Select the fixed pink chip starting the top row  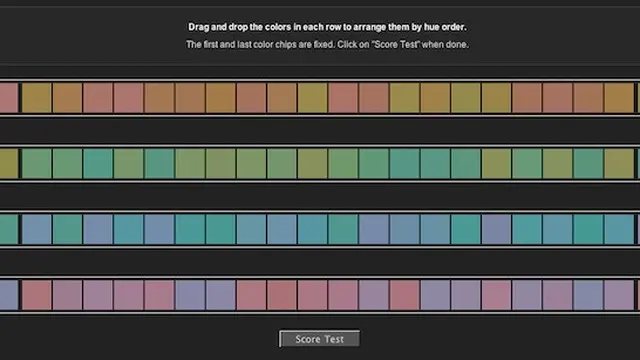click(x=9, y=98)
